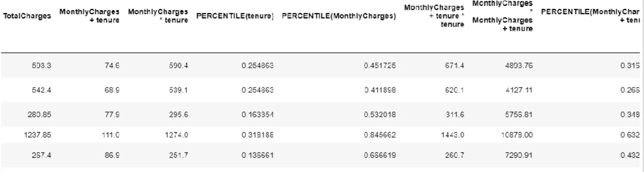
Task: Click the percentile value 0.845662
Action: point(380,135)
